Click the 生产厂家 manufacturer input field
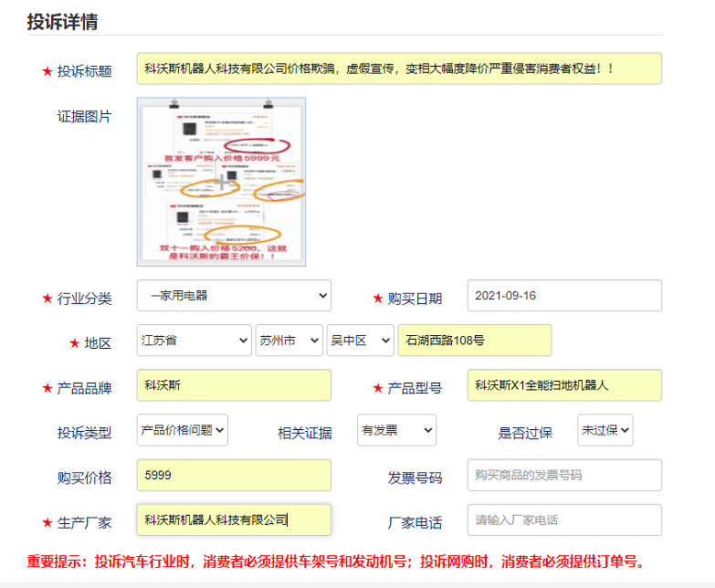The image size is (715, 588). (x=234, y=520)
